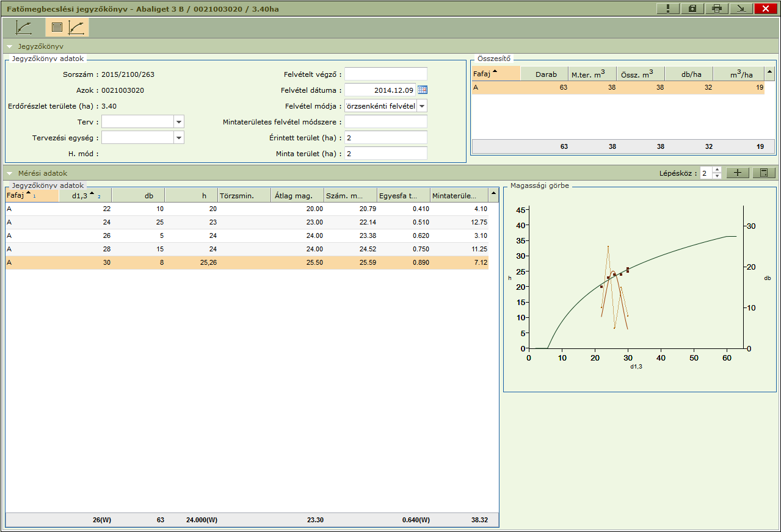Click the Azok value 0021003020

click(123, 90)
